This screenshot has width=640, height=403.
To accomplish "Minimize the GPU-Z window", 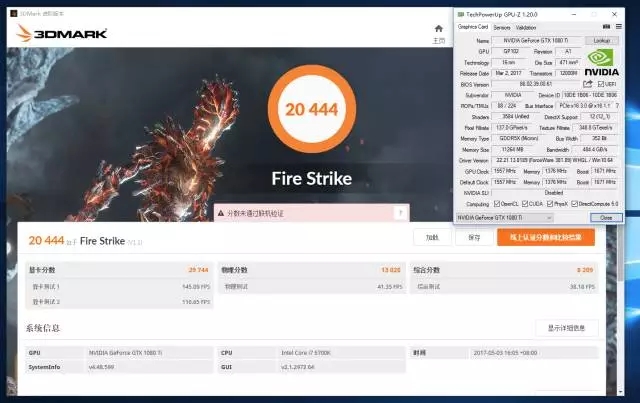I will point(574,14).
